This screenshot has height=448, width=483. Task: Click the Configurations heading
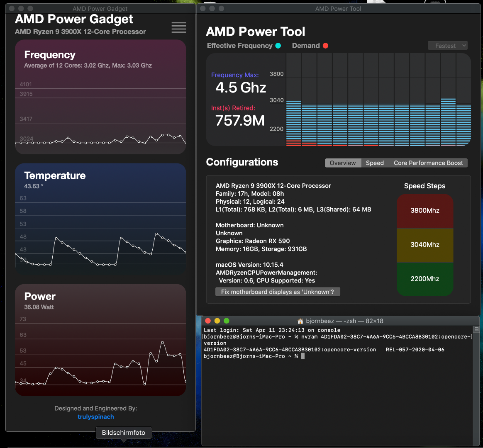[x=242, y=162]
